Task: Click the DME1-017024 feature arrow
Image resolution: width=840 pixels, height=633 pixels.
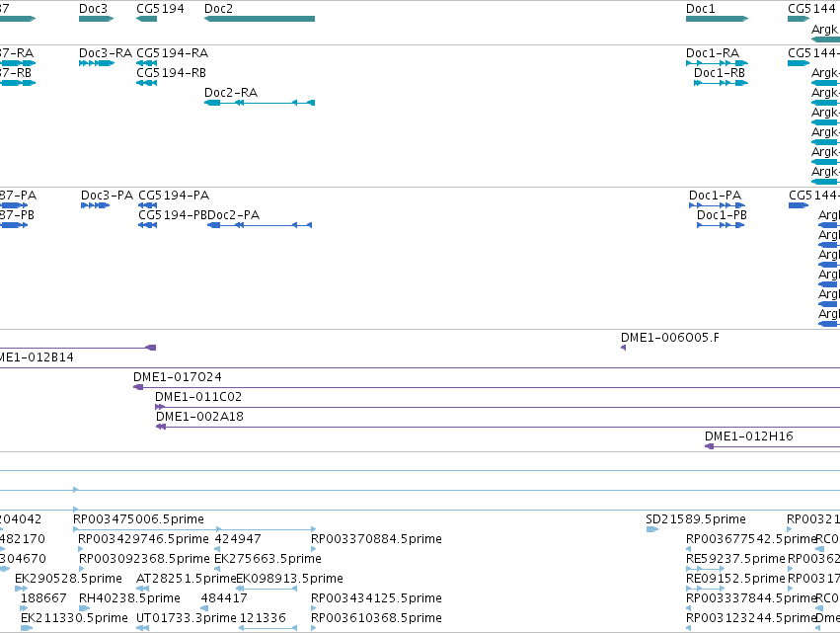Action: pos(138,387)
